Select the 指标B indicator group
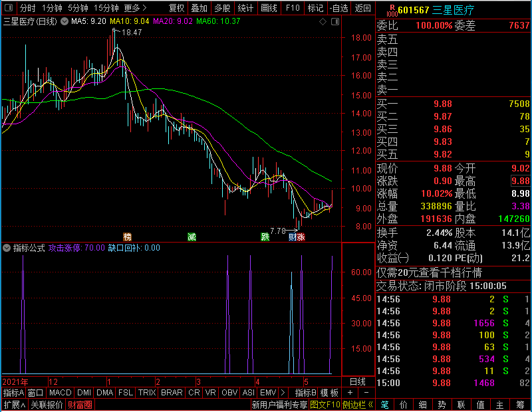Screen dimensions: 532x412 306,393
